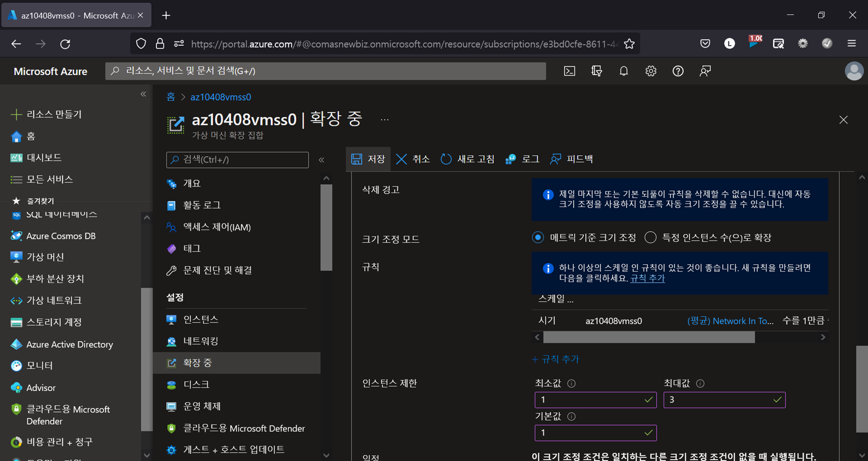Open notifications bell icon
This screenshot has width=868, height=461.
pyautogui.click(x=624, y=71)
